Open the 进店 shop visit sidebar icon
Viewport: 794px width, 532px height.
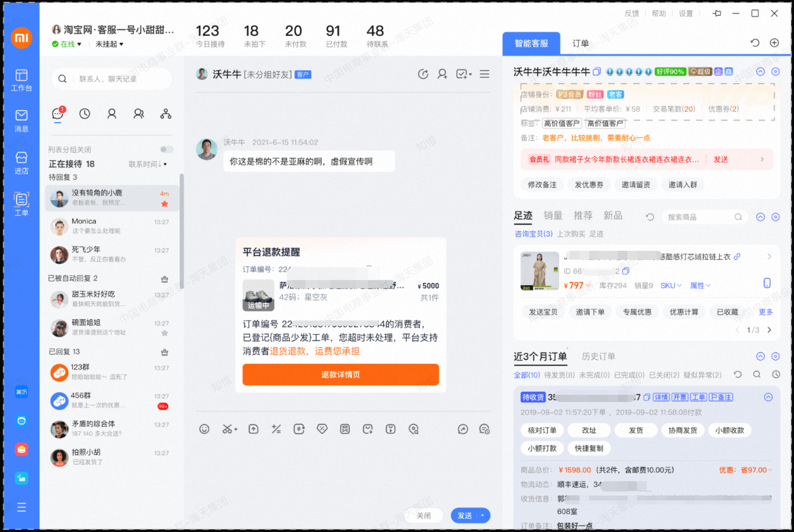pyautogui.click(x=21, y=163)
